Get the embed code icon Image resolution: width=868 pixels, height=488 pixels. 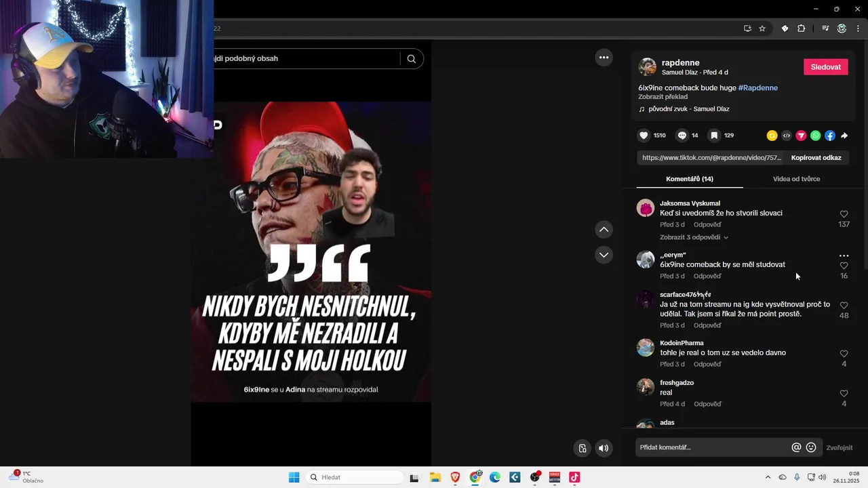787,136
